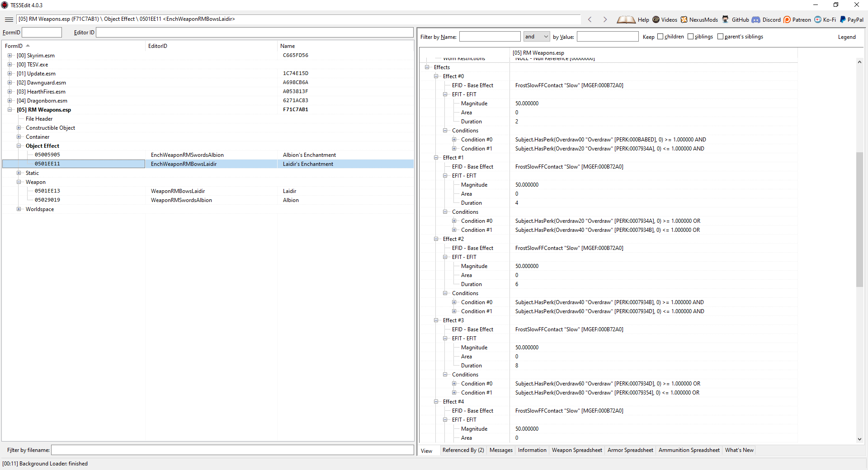Open the Help book icon

click(x=626, y=19)
